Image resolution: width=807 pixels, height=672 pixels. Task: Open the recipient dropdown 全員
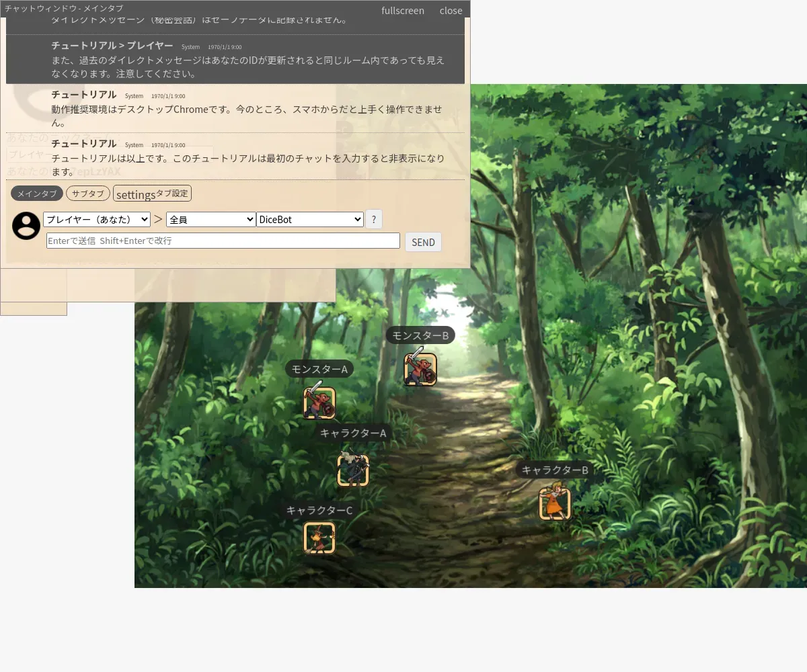click(211, 219)
